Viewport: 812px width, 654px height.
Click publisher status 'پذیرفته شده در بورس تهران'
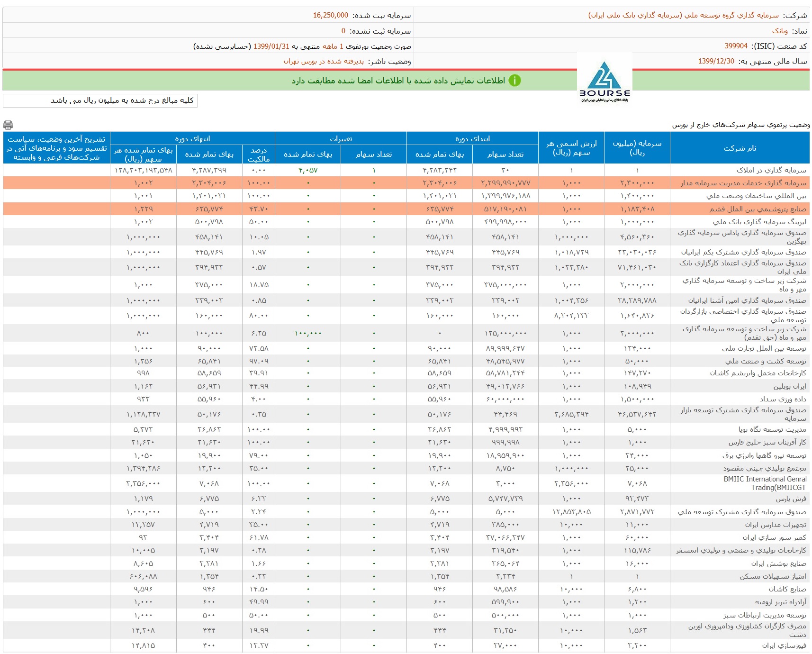[x=324, y=61]
